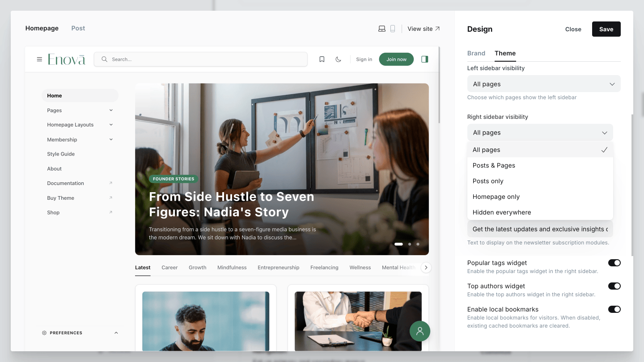Open bookmarks via the bookmark icon

pos(322,59)
